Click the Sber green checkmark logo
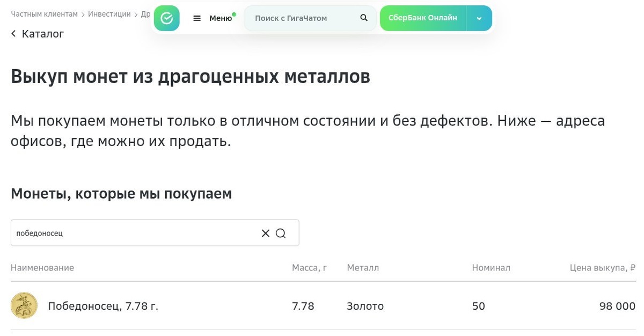This screenshot has width=644, height=336. [167, 18]
